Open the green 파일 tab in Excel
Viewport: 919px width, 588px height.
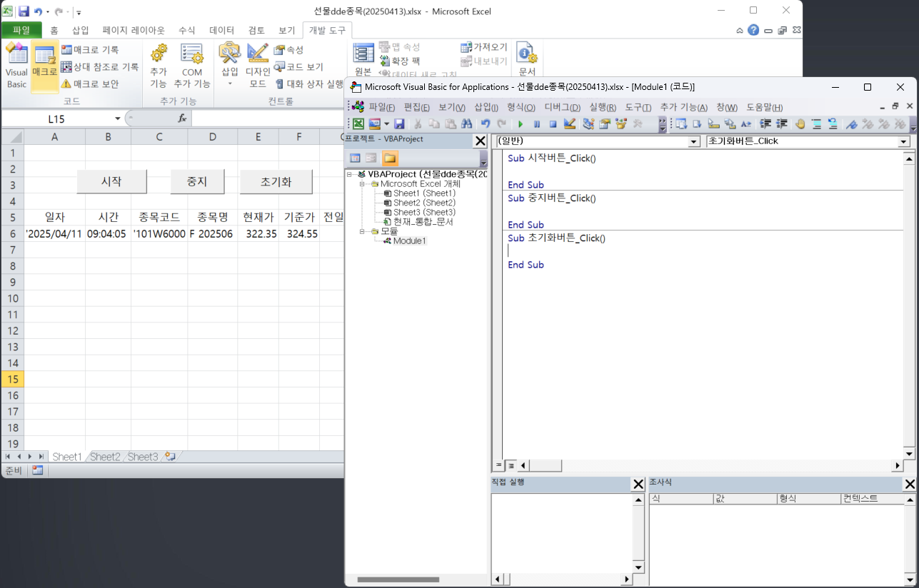(21, 30)
